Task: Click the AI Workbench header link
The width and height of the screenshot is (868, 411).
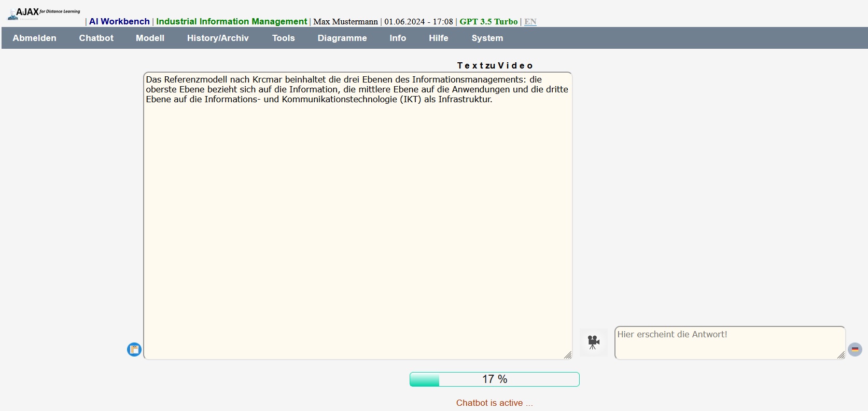Action: (119, 21)
